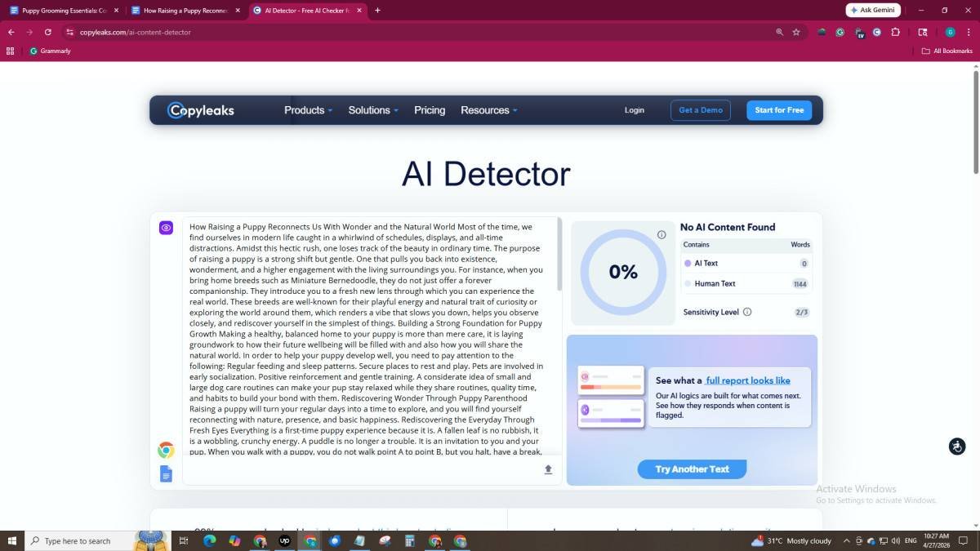The width and height of the screenshot is (980, 551).
Task: Click the Chrome extension icon in sidebar
Action: pyautogui.click(x=166, y=450)
